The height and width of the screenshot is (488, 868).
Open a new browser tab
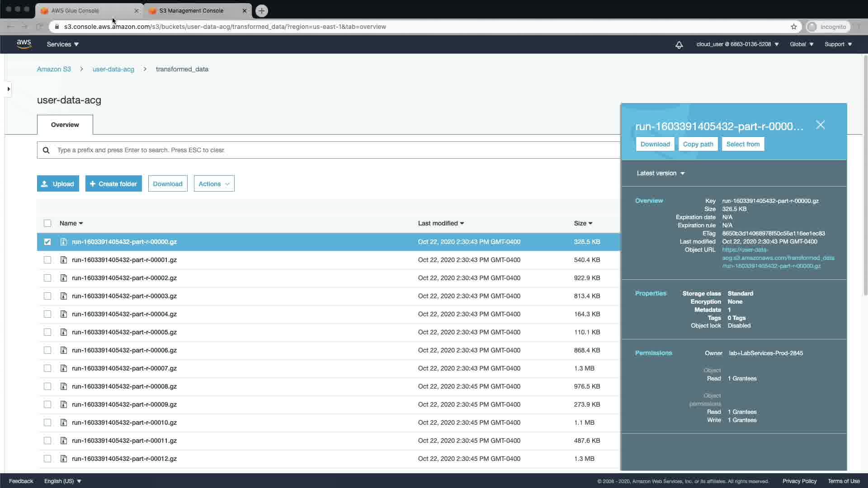click(x=261, y=10)
